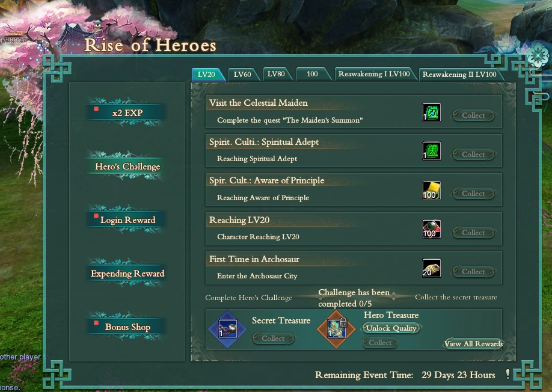Go to the Bonus Shop menu
Image resolution: width=552 pixels, height=392 pixels.
pyautogui.click(x=126, y=326)
